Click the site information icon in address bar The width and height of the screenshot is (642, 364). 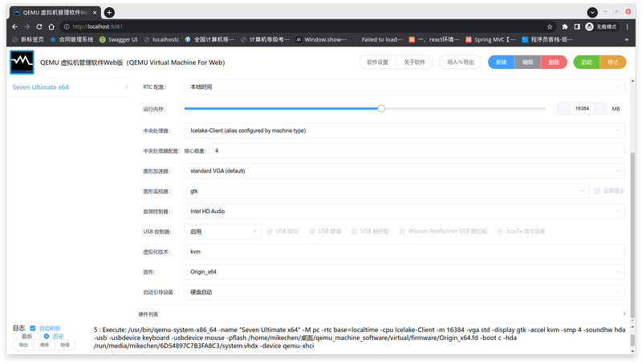(67, 26)
